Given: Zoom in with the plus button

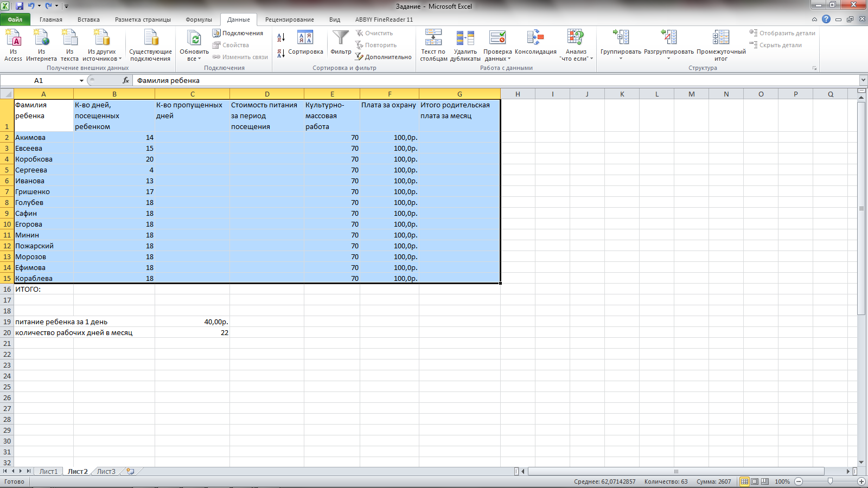Looking at the screenshot, I should coord(861,481).
